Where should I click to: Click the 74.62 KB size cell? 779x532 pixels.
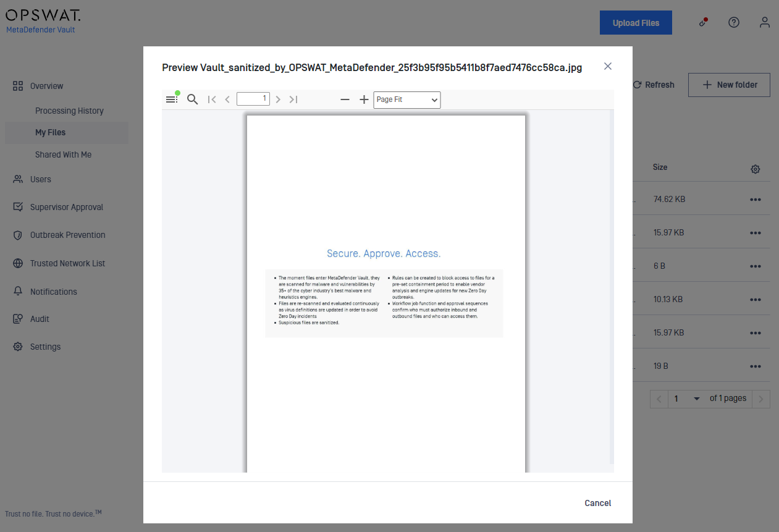[669, 199]
